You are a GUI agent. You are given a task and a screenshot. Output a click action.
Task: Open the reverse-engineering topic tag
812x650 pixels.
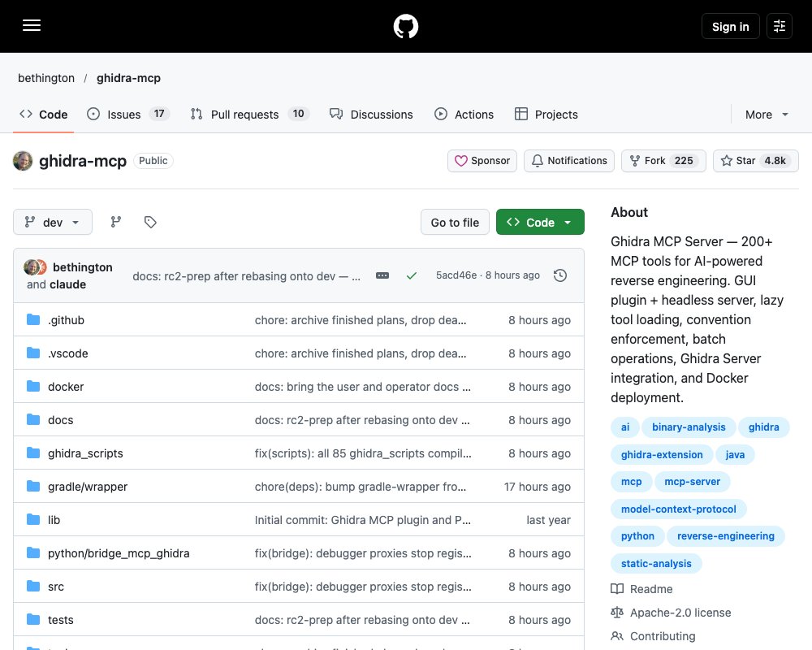point(725,536)
